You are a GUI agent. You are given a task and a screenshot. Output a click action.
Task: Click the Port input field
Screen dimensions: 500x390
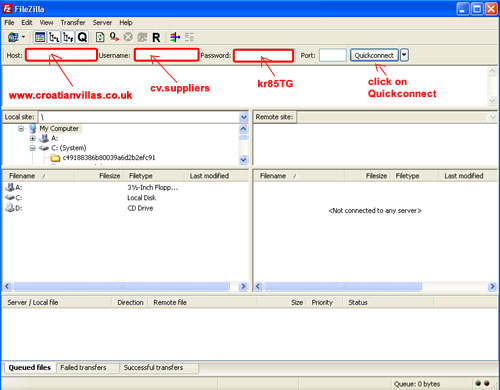pyautogui.click(x=333, y=55)
